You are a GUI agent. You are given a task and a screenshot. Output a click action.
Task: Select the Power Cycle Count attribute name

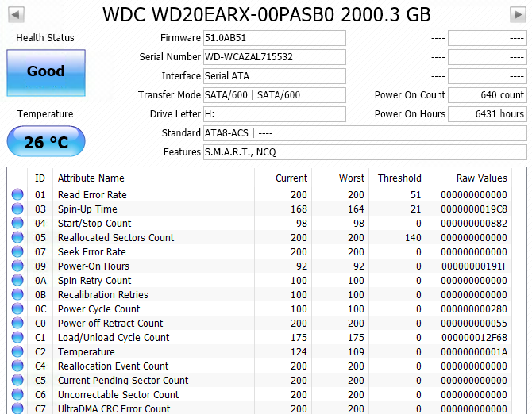click(99, 309)
